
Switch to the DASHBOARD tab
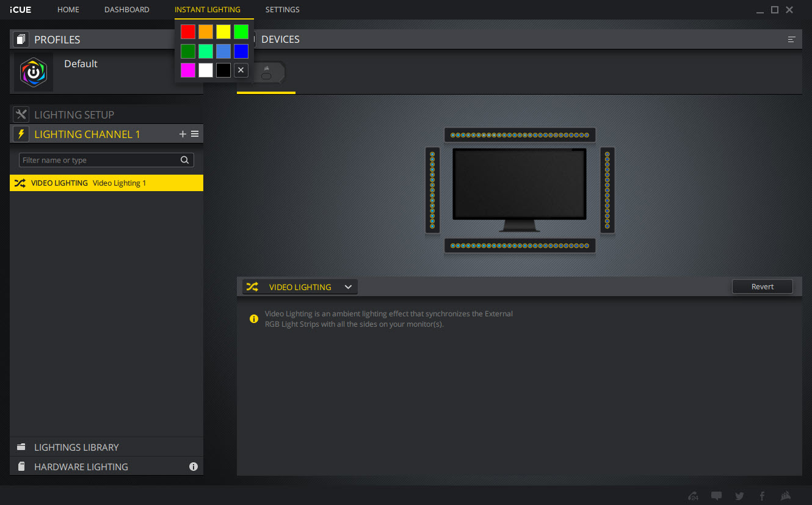click(127, 10)
